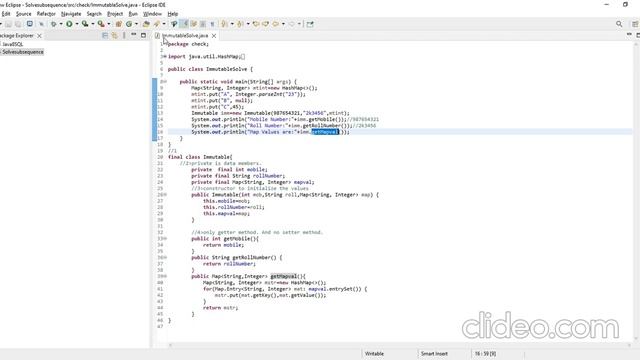Screen dimensions: 640x360
Task: Click the Coverage launch icon
Action: tap(85, 24)
